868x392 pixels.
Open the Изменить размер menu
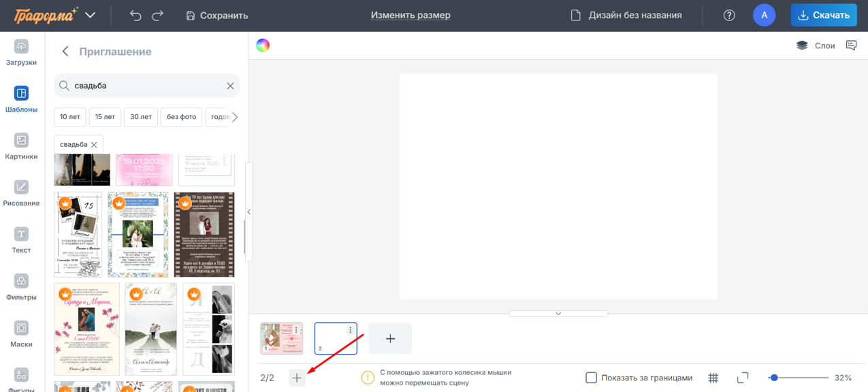(x=410, y=14)
